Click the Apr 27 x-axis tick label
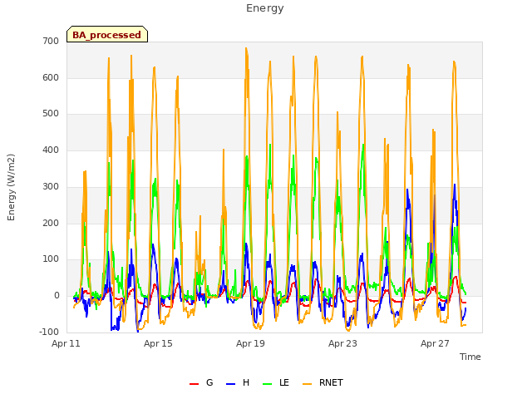This screenshot has height=399, width=532. (x=435, y=343)
